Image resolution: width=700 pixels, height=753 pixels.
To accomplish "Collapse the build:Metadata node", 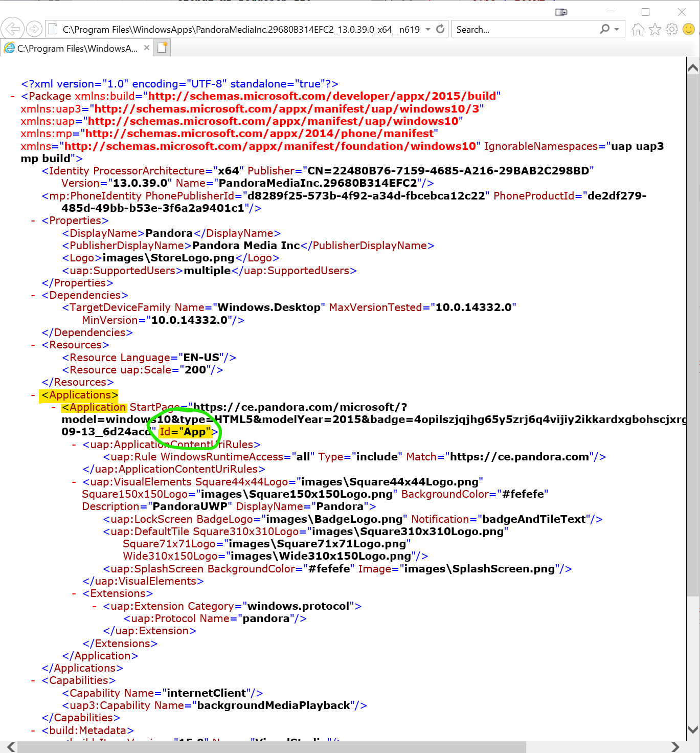I will (33, 730).
